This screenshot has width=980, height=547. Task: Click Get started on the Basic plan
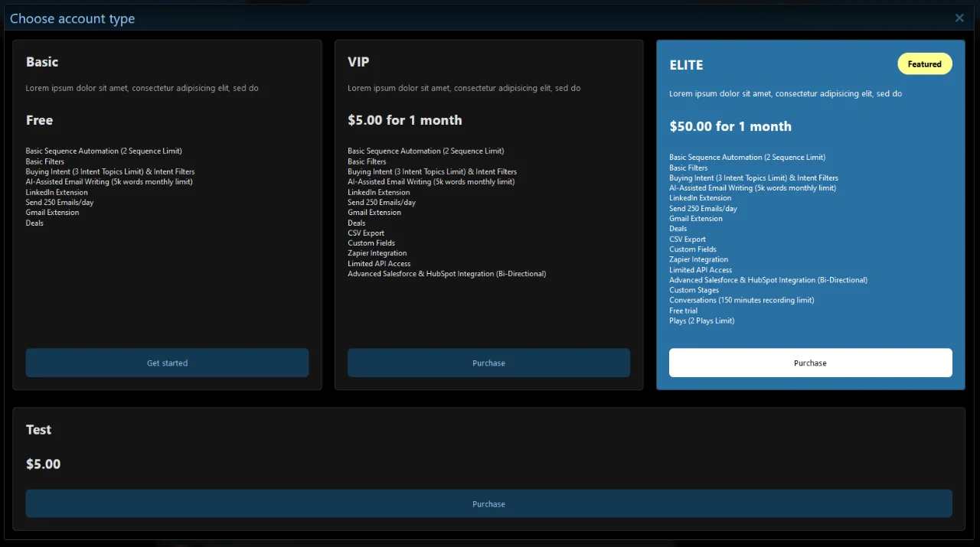[167, 362]
